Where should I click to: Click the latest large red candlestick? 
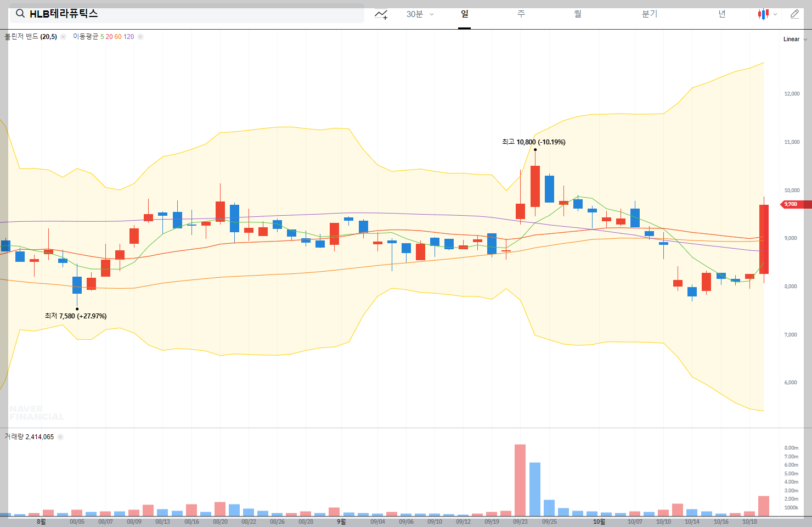pyautogui.click(x=764, y=239)
